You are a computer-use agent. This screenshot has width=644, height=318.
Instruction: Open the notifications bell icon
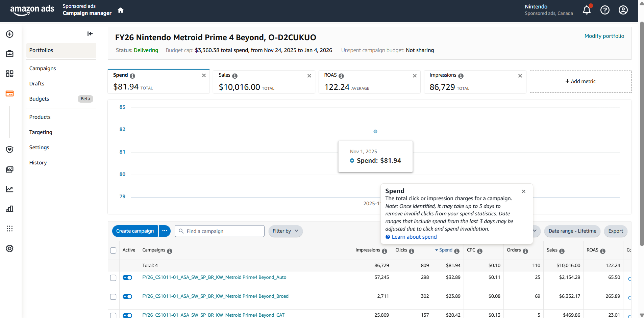pyautogui.click(x=587, y=10)
